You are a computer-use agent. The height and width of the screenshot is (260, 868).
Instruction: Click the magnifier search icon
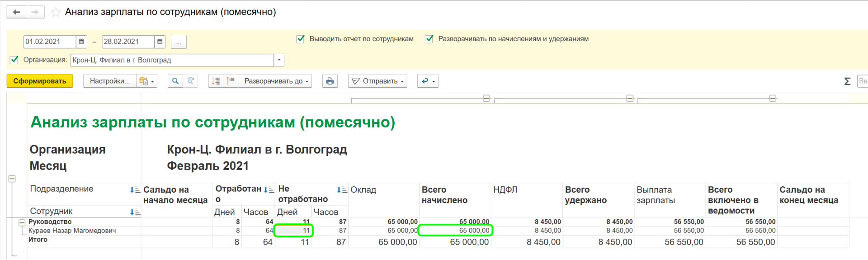click(x=175, y=81)
